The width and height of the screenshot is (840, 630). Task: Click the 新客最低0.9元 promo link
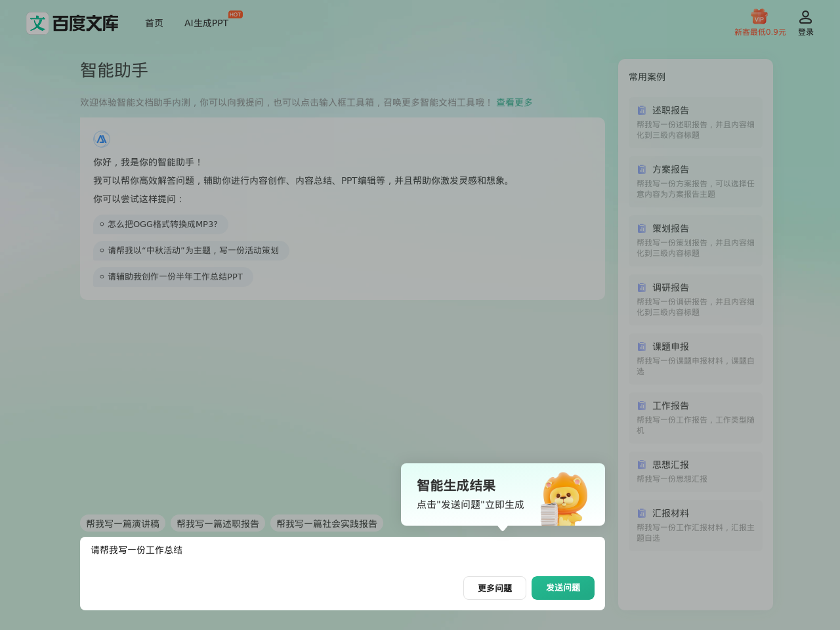click(x=760, y=32)
